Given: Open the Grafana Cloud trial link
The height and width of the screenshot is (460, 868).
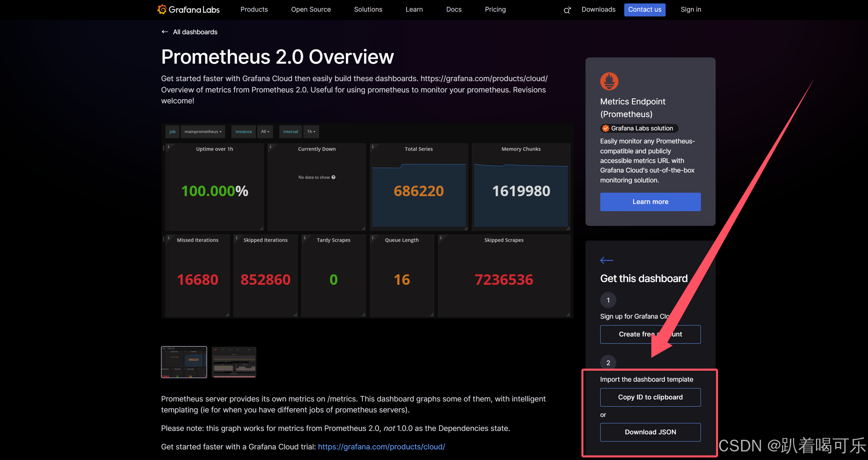Looking at the screenshot, I should 381,447.
